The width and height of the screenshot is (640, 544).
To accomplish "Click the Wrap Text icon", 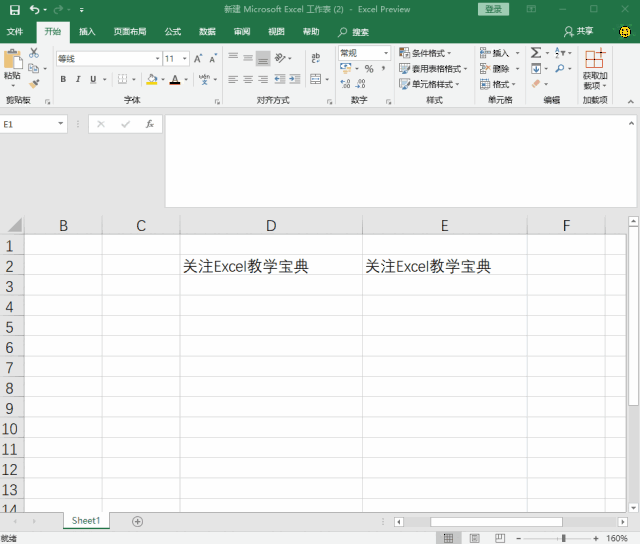I will pos(316,58).
